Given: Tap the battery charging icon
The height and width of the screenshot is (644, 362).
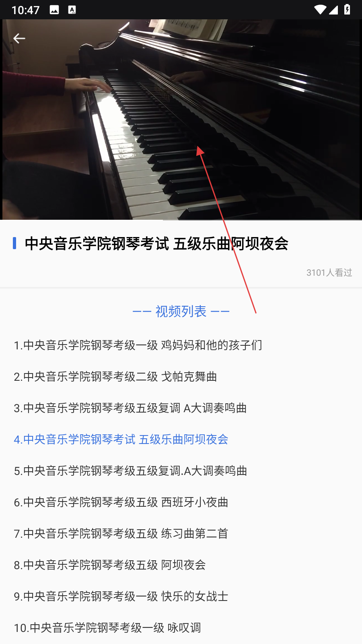Looking at the screenshot, I should click(347, 10).
